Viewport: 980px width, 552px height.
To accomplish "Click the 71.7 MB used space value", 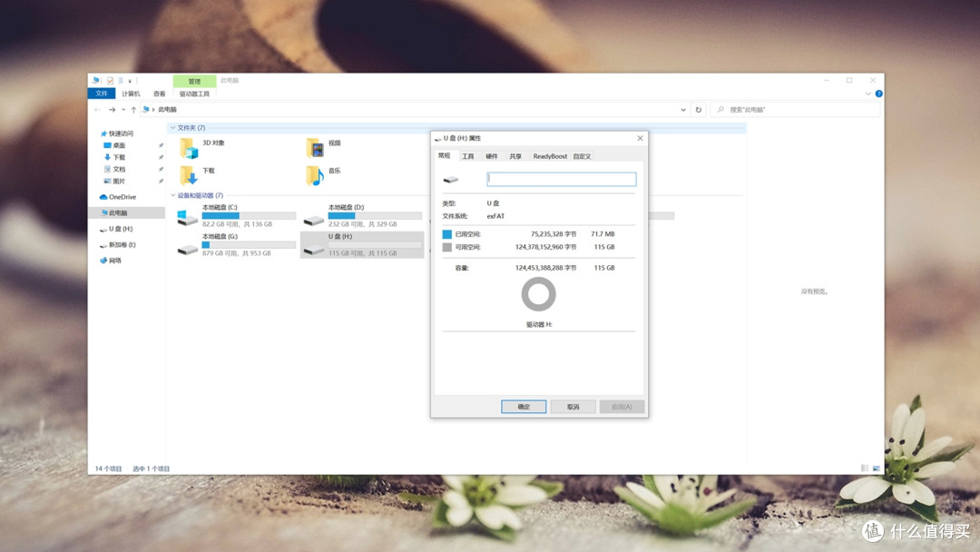I will [x=603, y=234].
